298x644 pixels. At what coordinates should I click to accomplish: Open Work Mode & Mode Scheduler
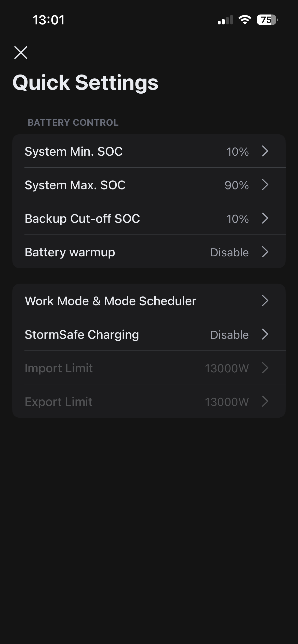(149, 301)
